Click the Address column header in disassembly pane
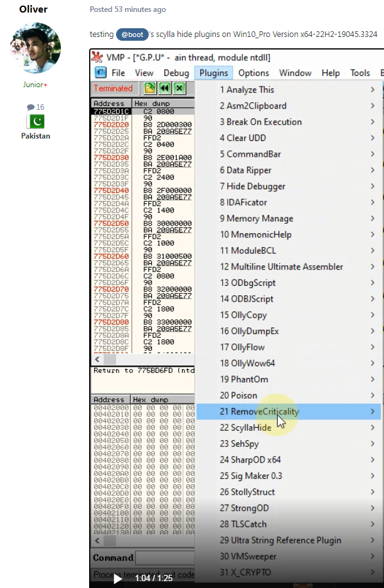The height and width of the screenshot is (588, 384). [111, 103]
